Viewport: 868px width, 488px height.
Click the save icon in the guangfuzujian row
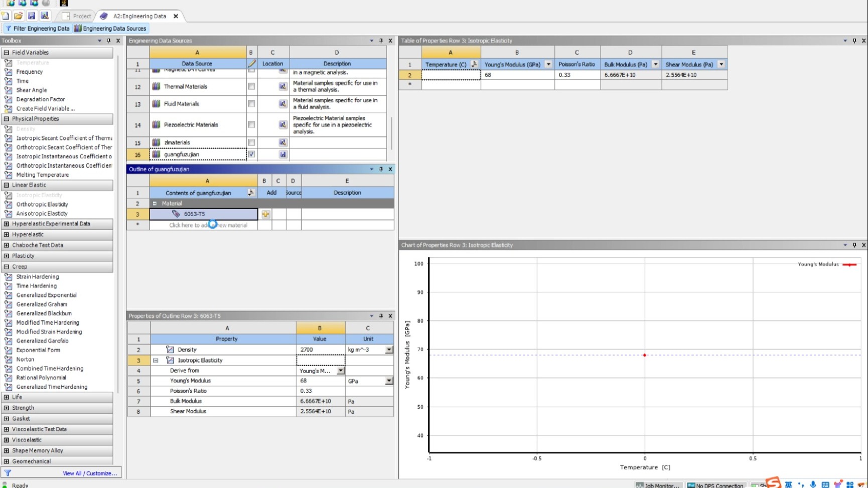coord(282,154)
